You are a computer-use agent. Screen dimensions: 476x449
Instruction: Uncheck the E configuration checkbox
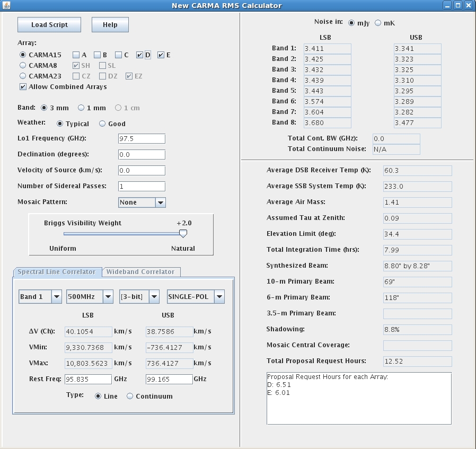[x=161, y=55]
